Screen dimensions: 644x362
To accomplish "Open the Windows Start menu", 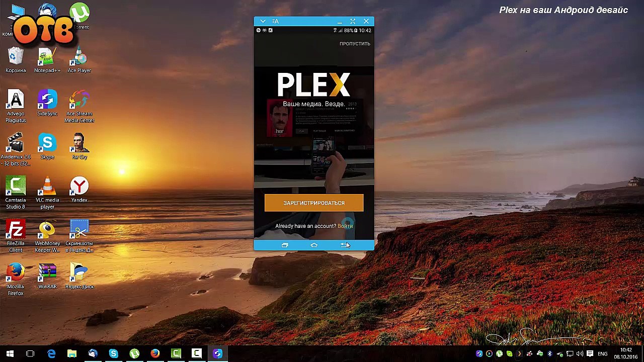I will coord(10,354).
